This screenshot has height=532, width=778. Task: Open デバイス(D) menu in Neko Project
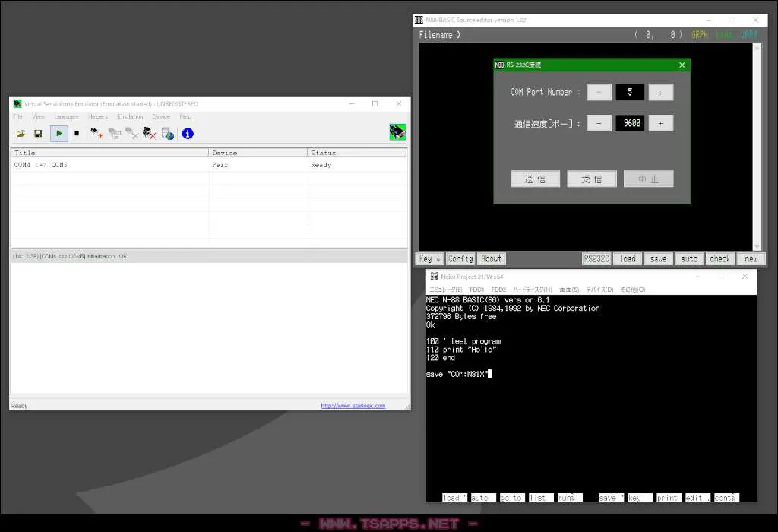pyautogui.click(x=599, y=290)
